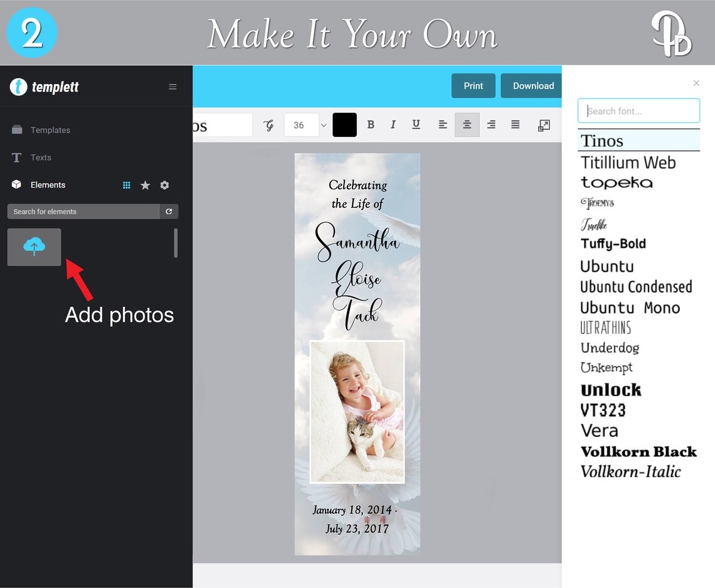
Task: Refresh the elements search results
Action: tap(169, 211)
